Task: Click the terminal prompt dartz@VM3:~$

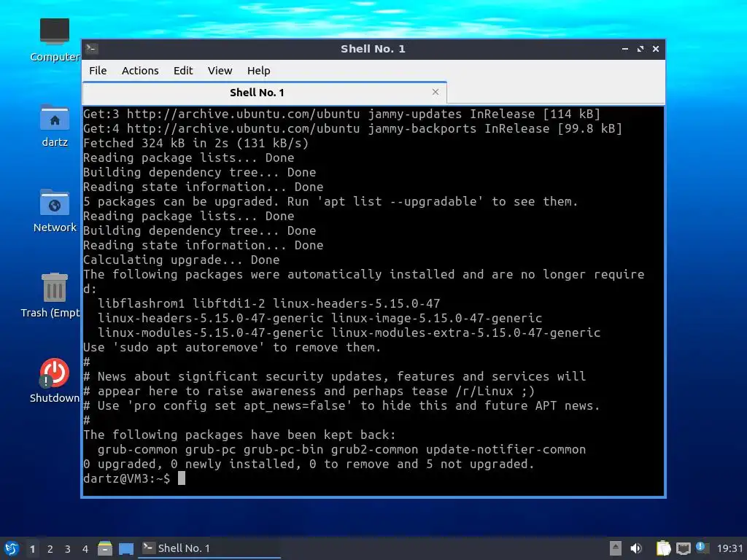Action: coord(127,478)
